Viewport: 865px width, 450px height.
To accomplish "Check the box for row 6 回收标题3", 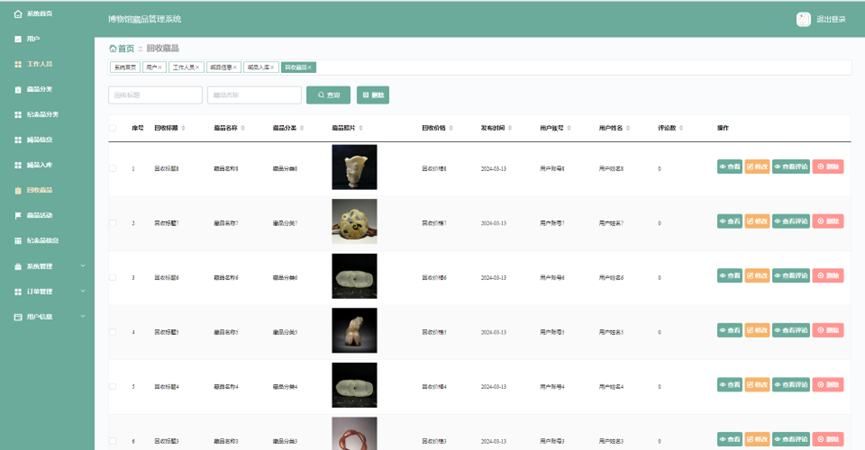I will 113,441.
